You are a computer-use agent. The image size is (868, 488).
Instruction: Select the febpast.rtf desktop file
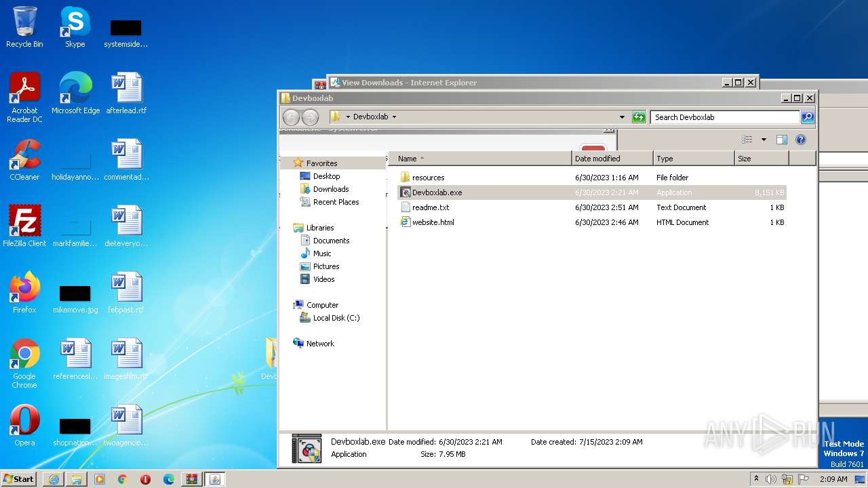point(126,293)
